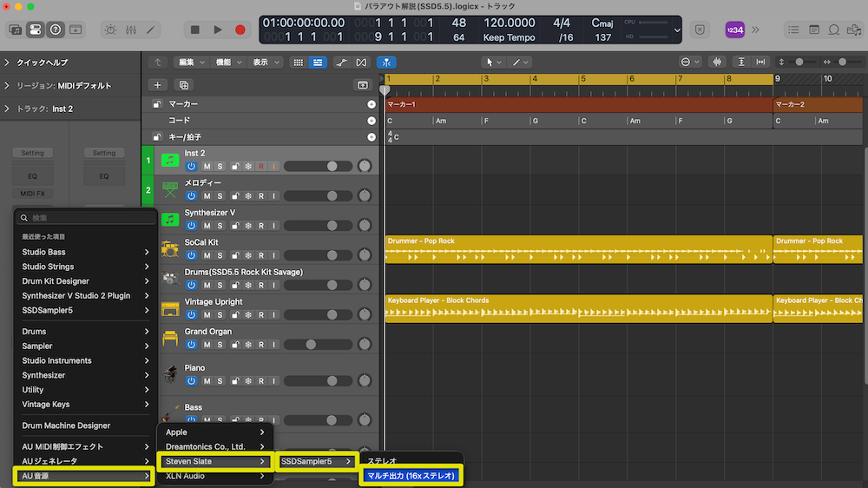Open the XLN Audio submenu
The height and width of the screenshot is (488, 868).
point(215,476)
